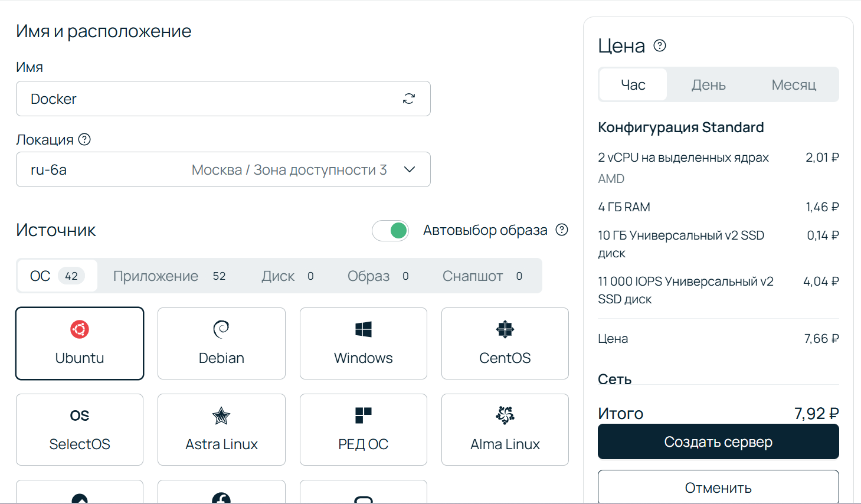This screenshot has width=861, height=504.
Task: Select the Alma Linux card
Action: coord(505,430)
